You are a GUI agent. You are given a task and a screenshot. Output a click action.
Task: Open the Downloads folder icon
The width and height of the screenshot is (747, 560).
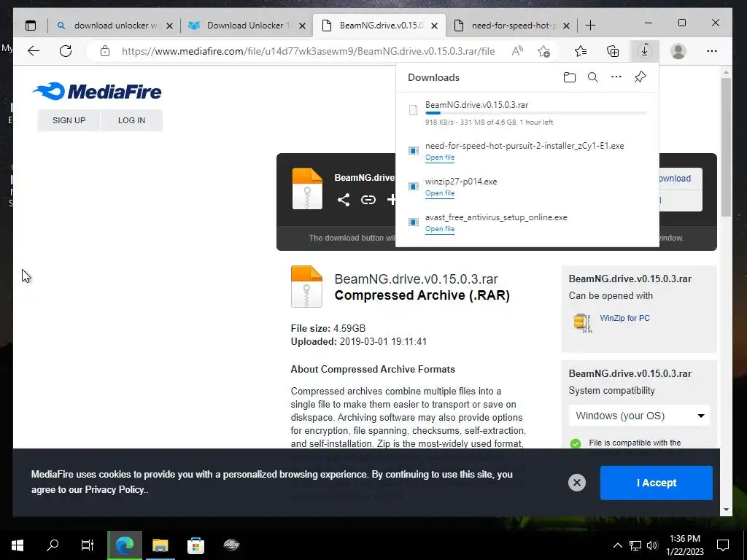point(569,77)
